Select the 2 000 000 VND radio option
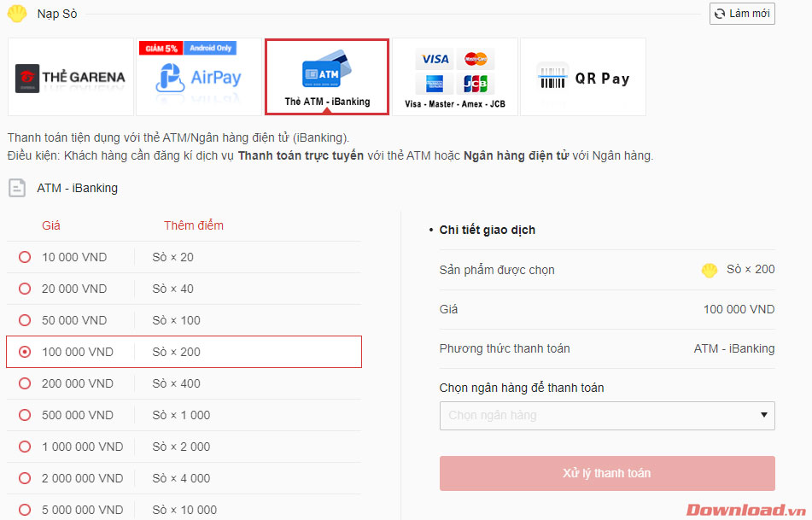Screen dimensions: 812x520 point(25,478)
